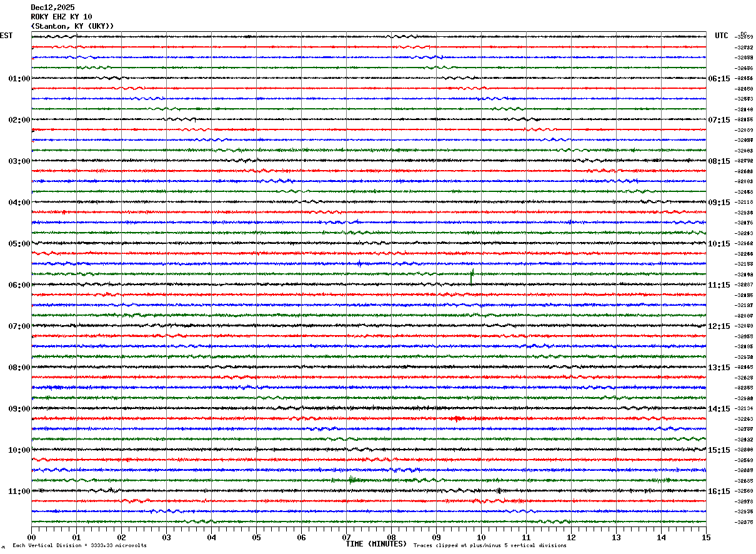Click the date label Dec12,2025
The height and width of the screenshot is (554, 756).
[x=52, y=8]
